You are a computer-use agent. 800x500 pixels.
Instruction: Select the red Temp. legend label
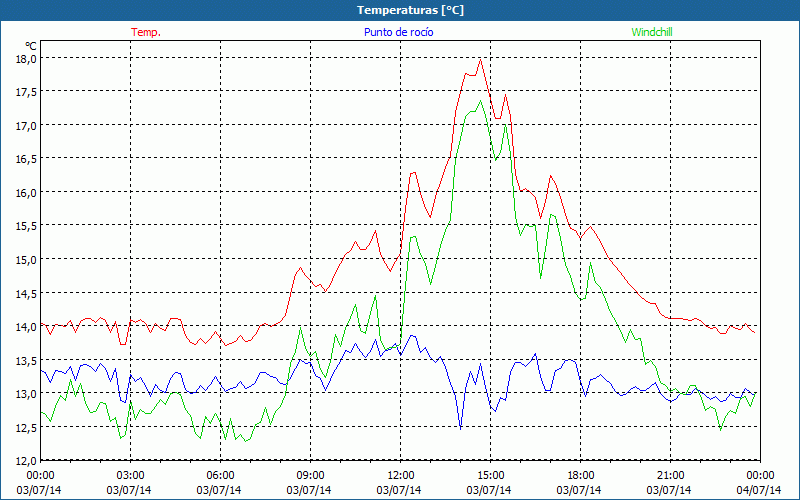146,32
